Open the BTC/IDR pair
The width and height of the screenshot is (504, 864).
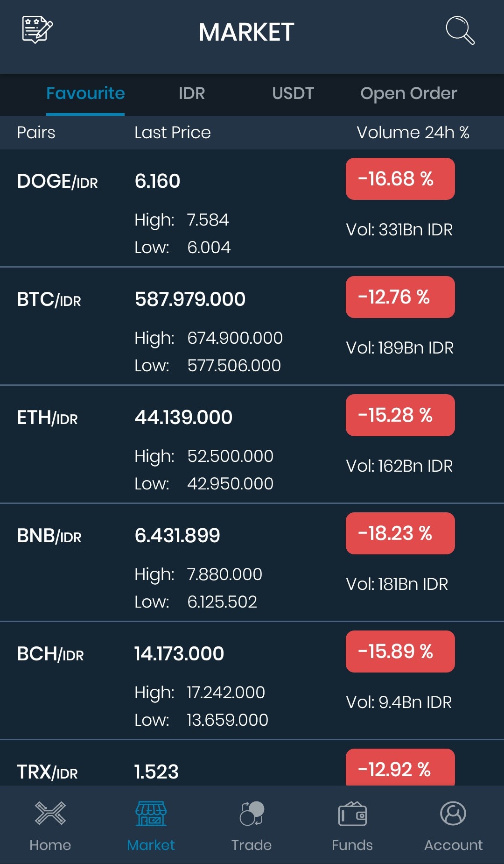[x=252, y=326]
